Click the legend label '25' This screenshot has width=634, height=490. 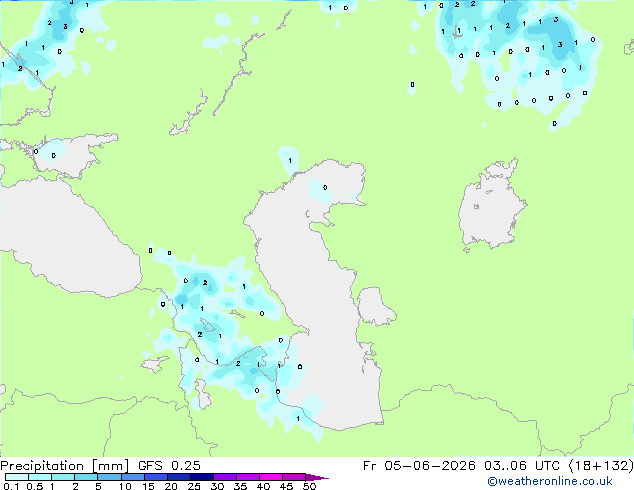[194, 486]
